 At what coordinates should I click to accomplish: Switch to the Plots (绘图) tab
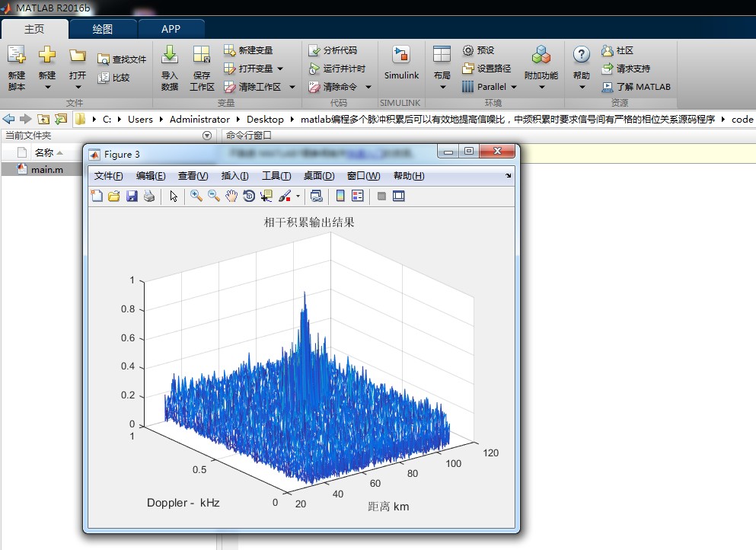click(103, 29)
